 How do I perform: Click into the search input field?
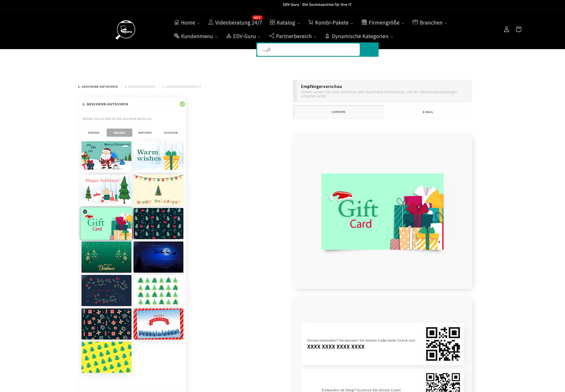click(308, 50)
